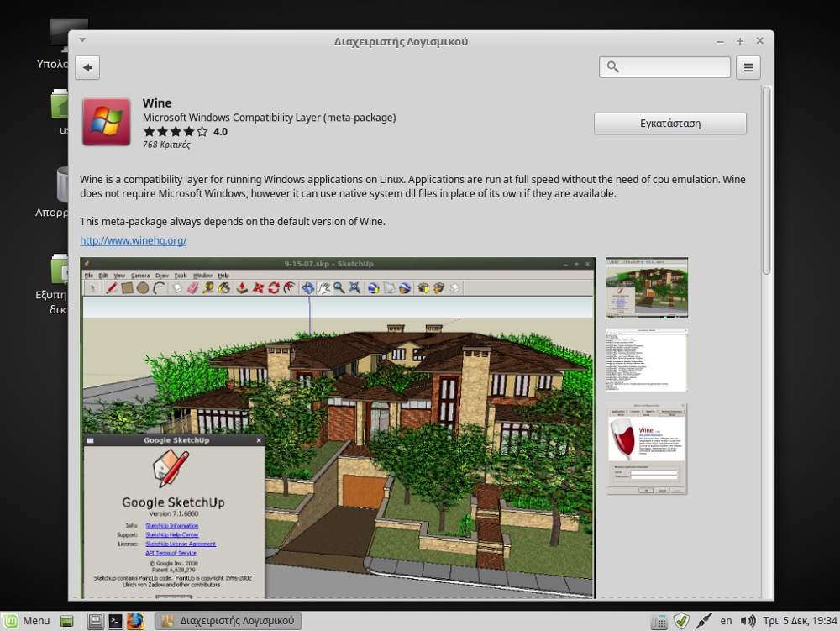Click the 'Wine' application title
The height and width of the screenshot is (631, 840).
(157, 103)
